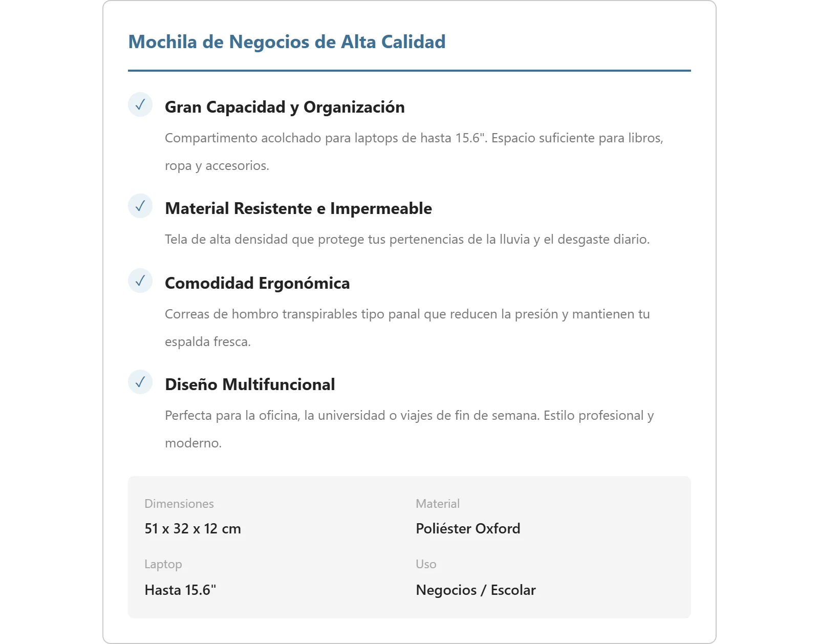Viewport: 819px width, 644px height.
Task: Click the Hasta 15.6" laptop value
Action: pyautogui.click(x=180, y=590)
